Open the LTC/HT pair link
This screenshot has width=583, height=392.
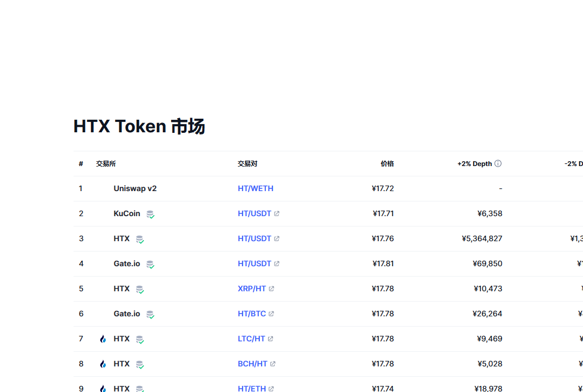coord(251,339)
